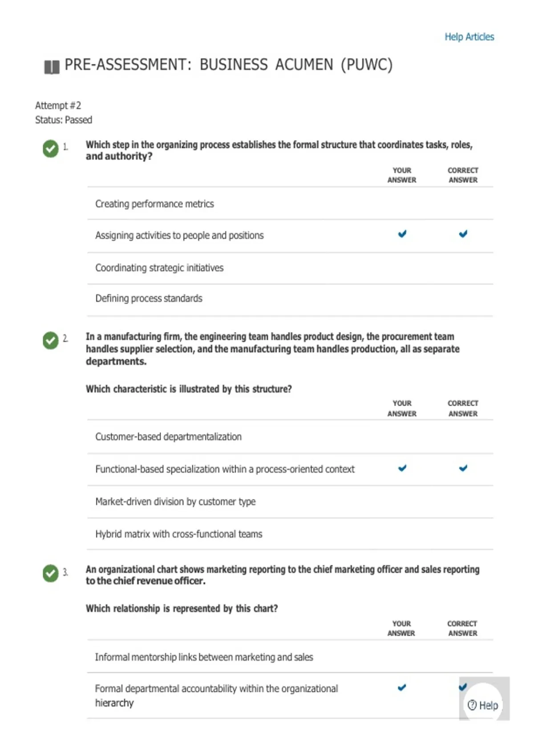
Task: Click the green checkmark icon for question 2
Action: pos(51,341)
